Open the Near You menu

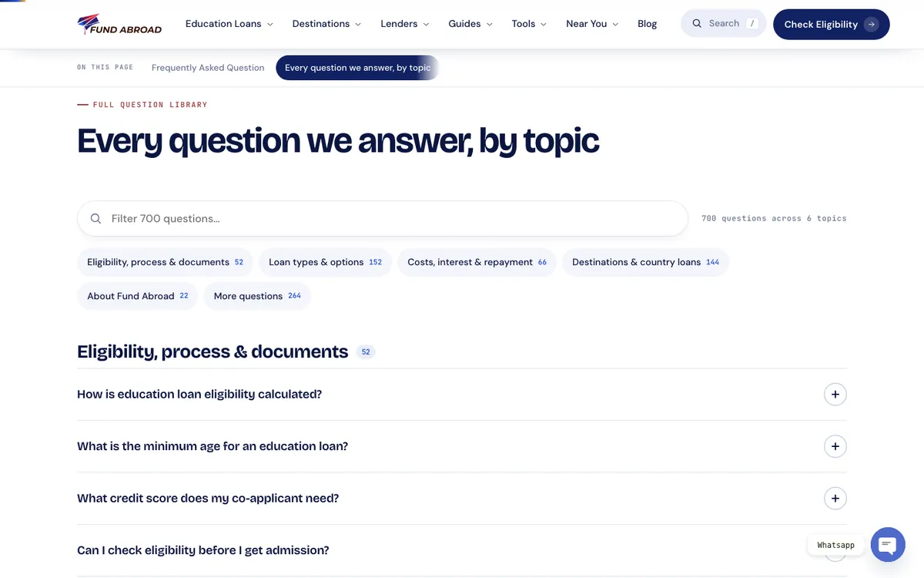(x=592, y=24)
